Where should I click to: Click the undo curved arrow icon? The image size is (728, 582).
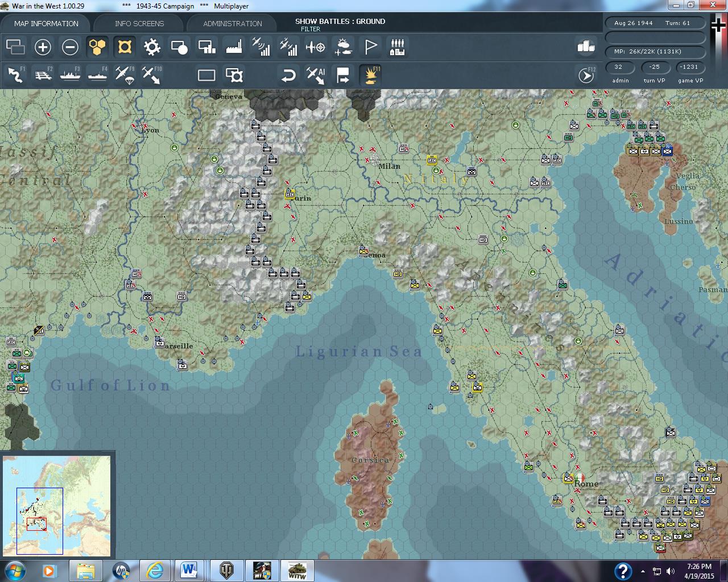288,75
